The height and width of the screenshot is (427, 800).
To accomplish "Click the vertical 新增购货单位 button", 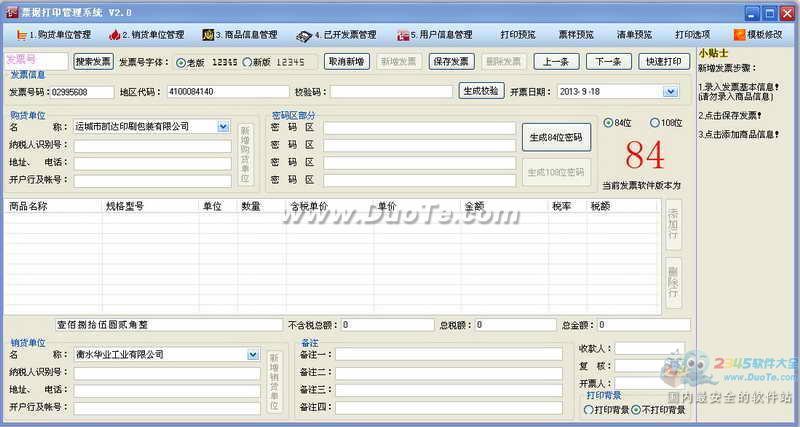I will click(x=245, y=155).
